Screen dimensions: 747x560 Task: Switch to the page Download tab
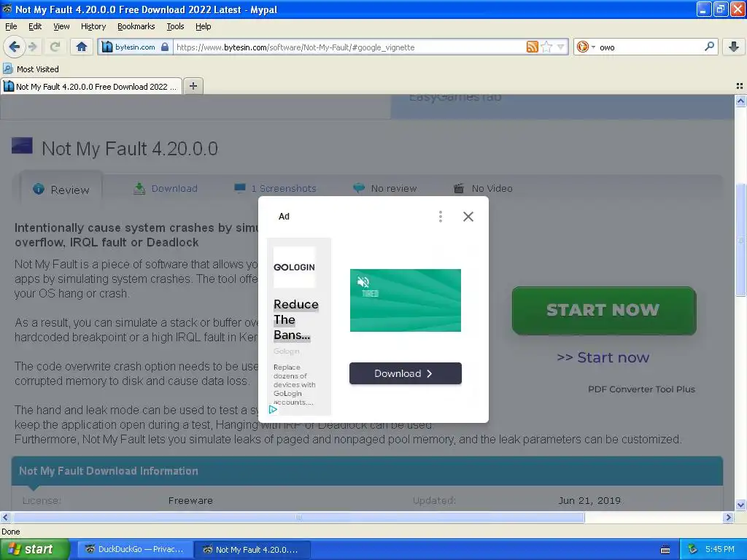tap(166, 189)
